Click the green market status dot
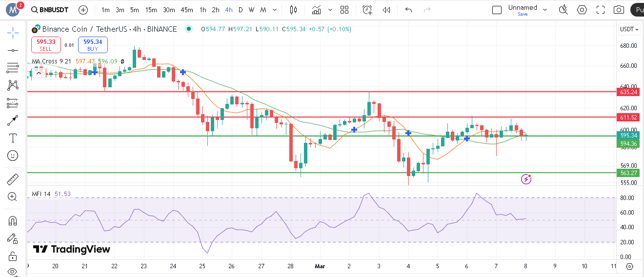644x277 pixels. 188,29
